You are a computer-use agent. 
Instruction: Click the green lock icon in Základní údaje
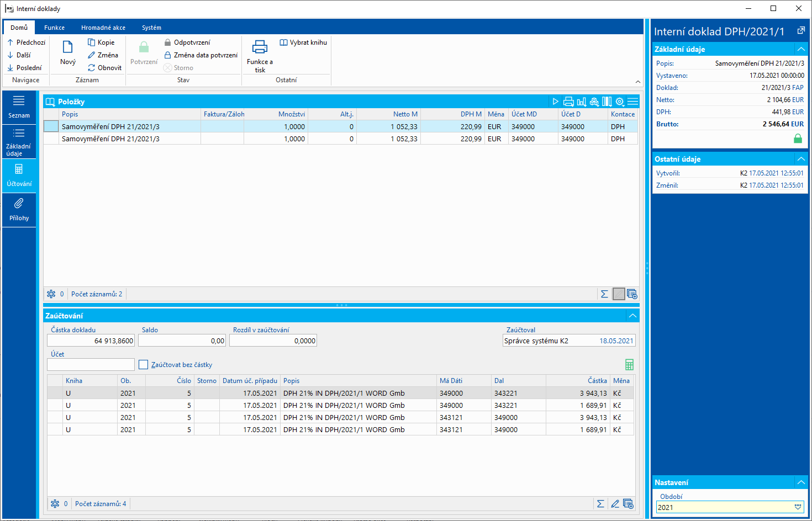[798, 139]
